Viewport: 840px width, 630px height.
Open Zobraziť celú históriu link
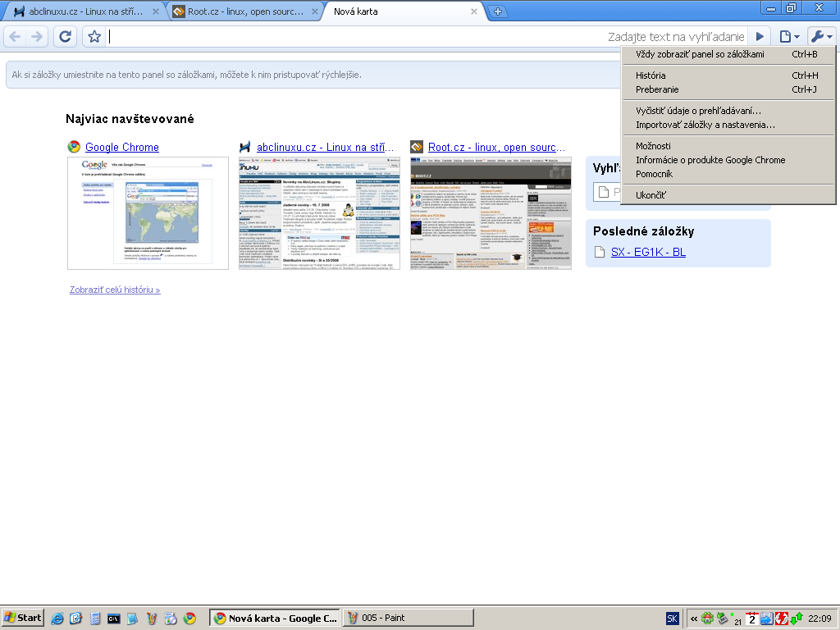(115, 290)
